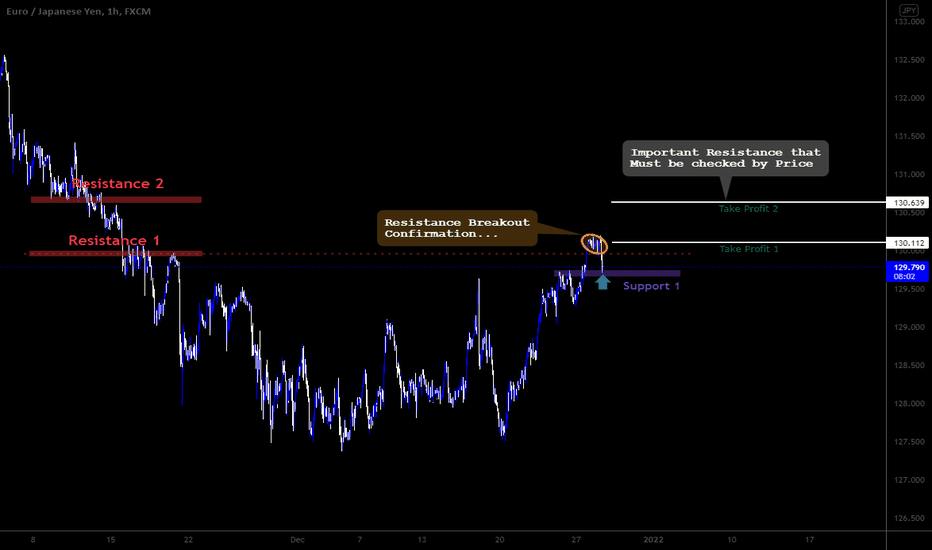The width and height of the screenshot is (932, 550).
Task: Click the 133.000 price axis value
Action: tap(909, 22)
